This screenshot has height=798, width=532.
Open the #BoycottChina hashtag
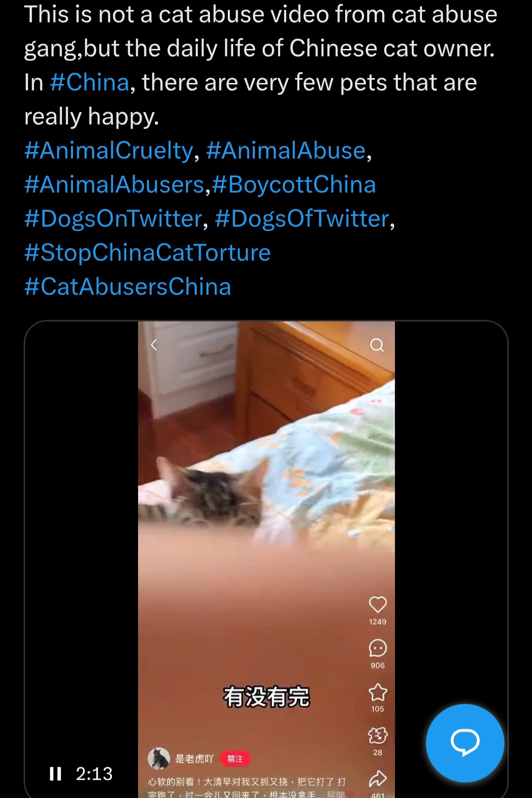click(294, 185)
